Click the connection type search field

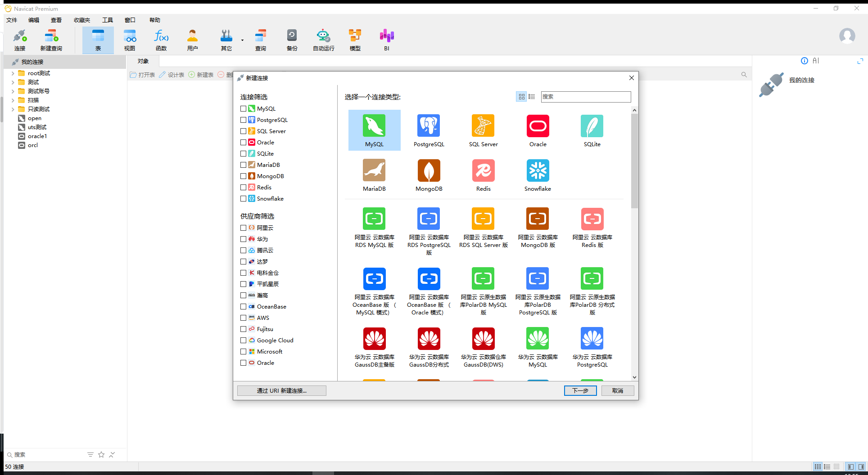point(586,97)
